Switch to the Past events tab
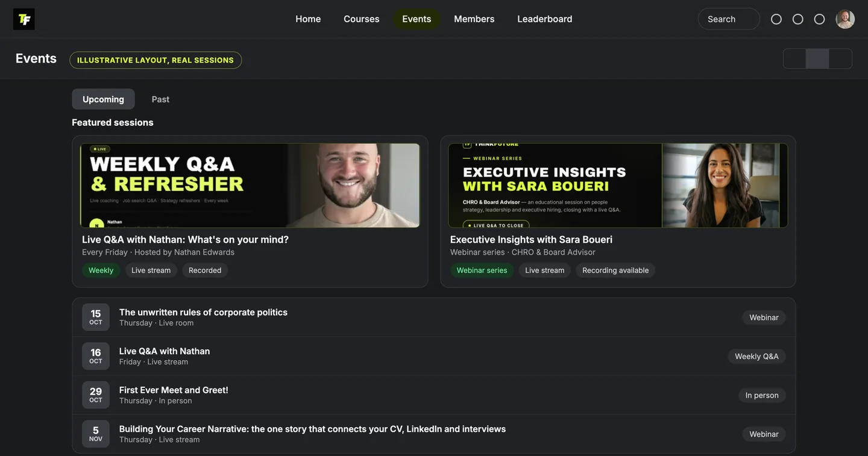This screenshot has width=868, height=456. pyautogui.click(x=160, y=99)
